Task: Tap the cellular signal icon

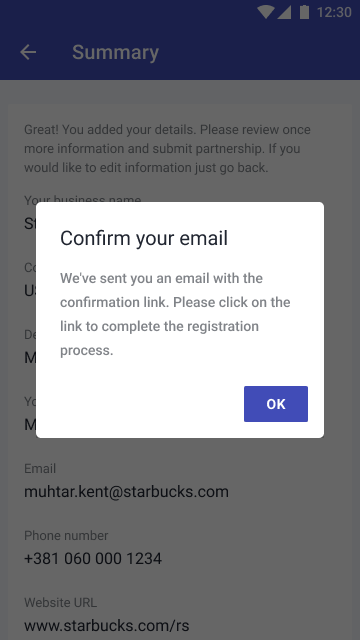Action: click(x=284, y=12)
